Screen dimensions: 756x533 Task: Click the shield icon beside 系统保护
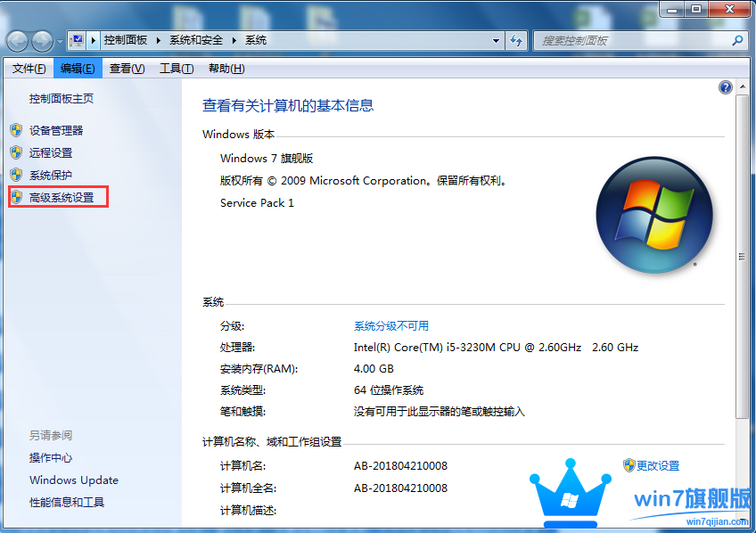click(16, 175)
